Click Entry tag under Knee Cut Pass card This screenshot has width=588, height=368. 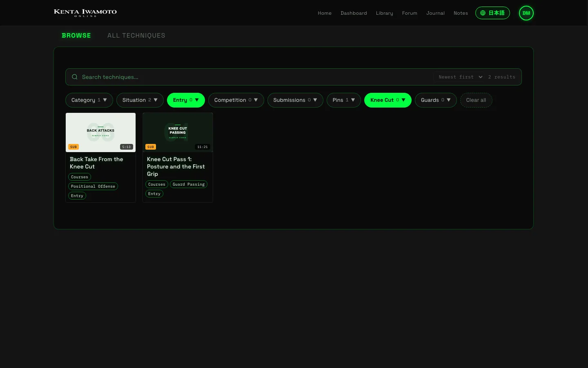click(x=154, y=194)
